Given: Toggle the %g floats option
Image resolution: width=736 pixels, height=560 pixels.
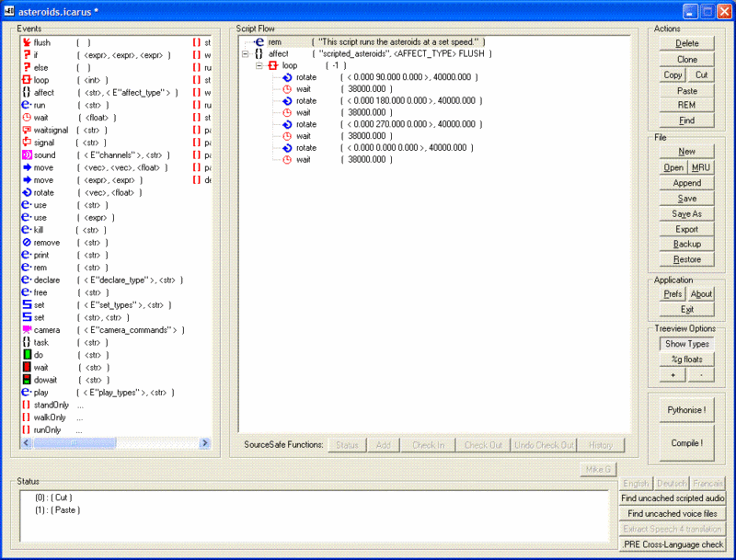Looking at the screenshot, I should [687, 360].
